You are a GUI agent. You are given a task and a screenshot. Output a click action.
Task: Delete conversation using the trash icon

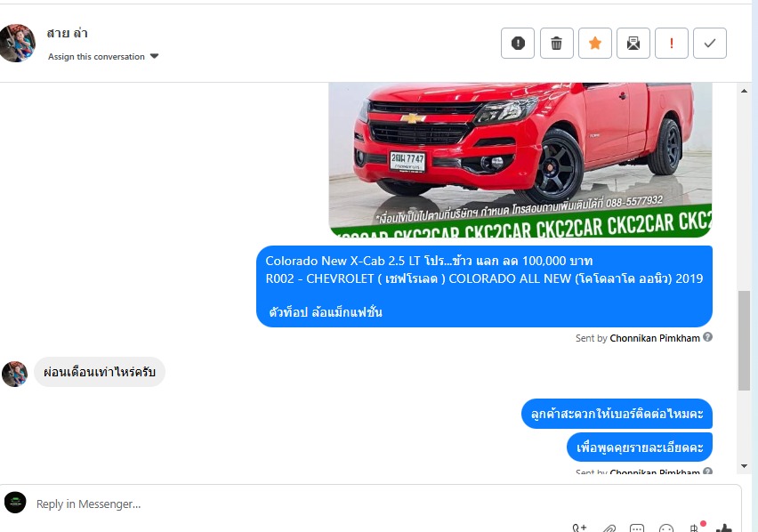pos(556,43)
